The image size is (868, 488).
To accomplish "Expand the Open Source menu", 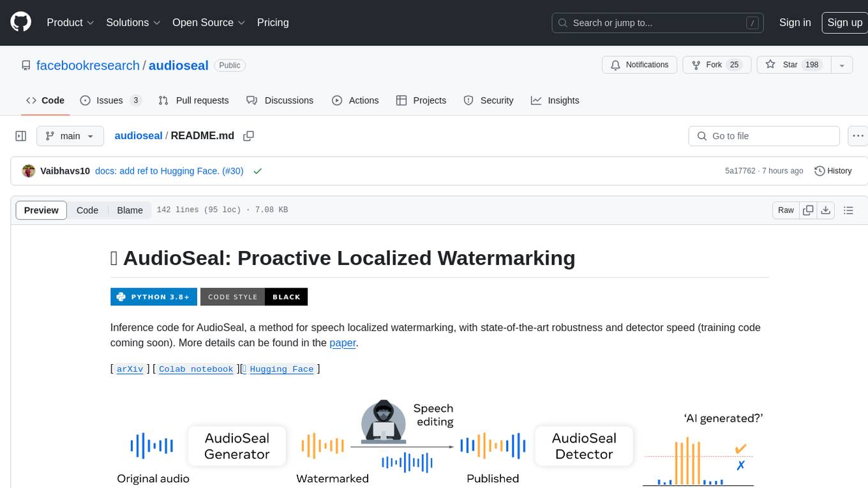I will click(209, 22).
